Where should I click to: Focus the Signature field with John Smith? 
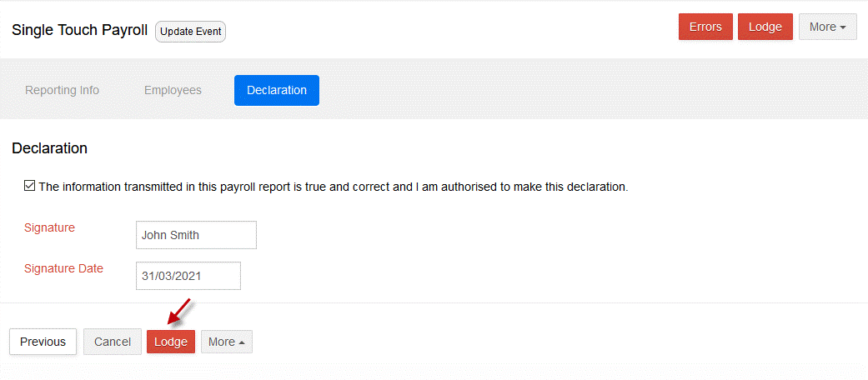[x=196, y=235]
